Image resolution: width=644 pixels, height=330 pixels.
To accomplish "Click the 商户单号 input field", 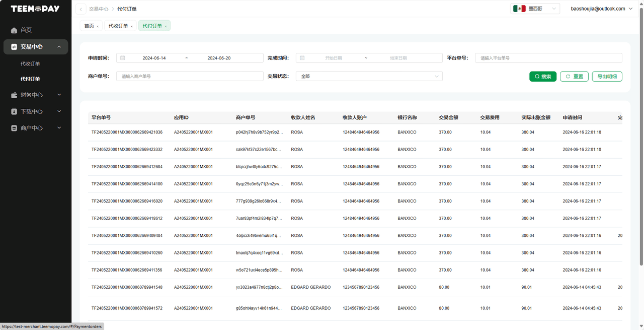I will 190,77.
